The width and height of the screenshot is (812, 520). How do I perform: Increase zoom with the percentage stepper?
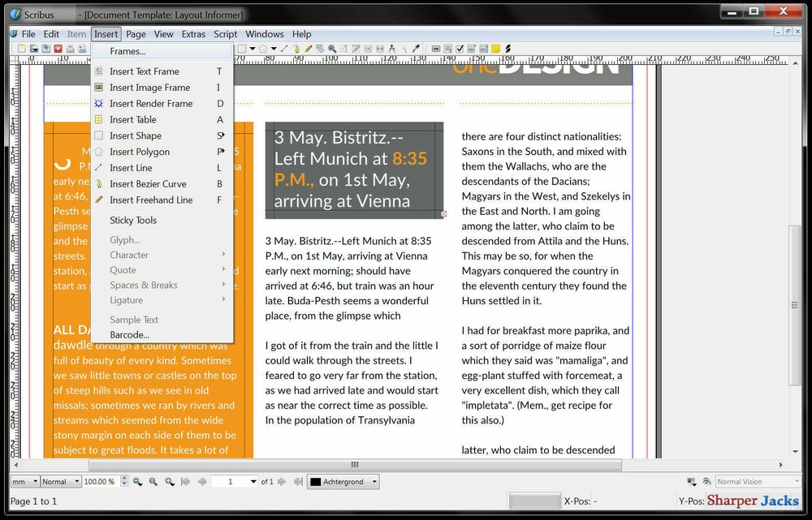(x=123, y=479)
